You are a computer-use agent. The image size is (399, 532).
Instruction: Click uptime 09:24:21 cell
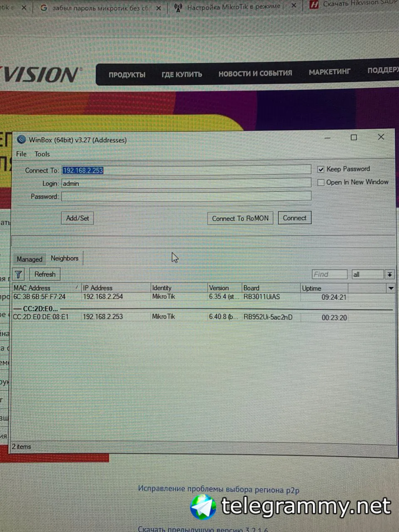pyautogui.click(x=334, y=297)
